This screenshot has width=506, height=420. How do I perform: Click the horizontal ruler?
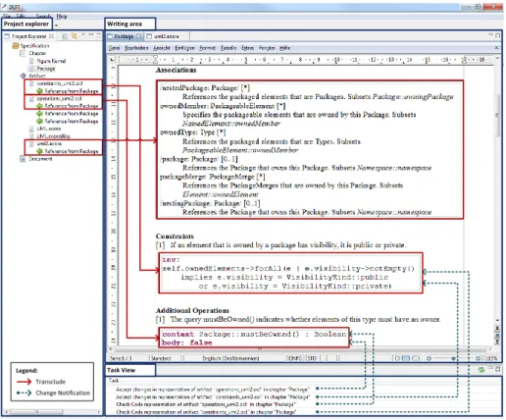pyautogui.click(x=306, y=60)
